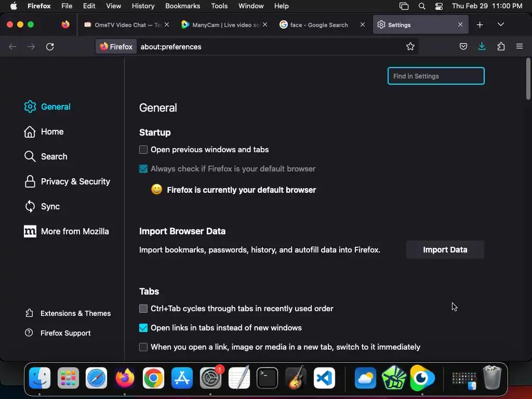Click the settings page vertical scrollbar
Image resolution: width=532 pixels, height=399 pixels.
pos(528,79)
